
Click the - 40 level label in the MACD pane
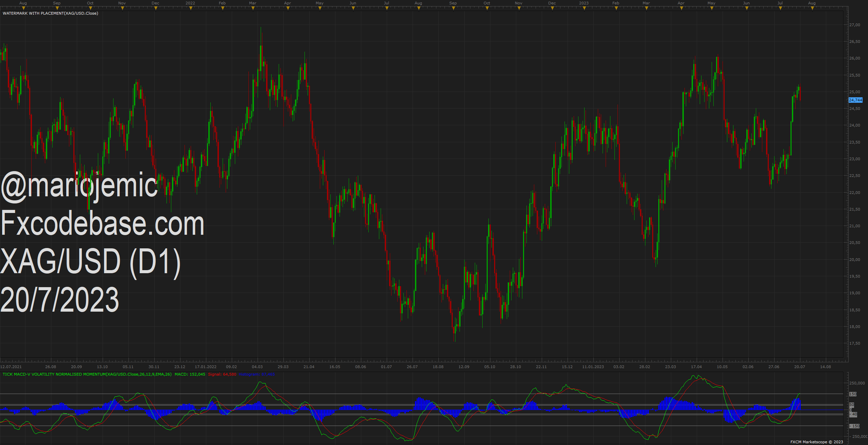pyautogui.click(x=853, y=414)
